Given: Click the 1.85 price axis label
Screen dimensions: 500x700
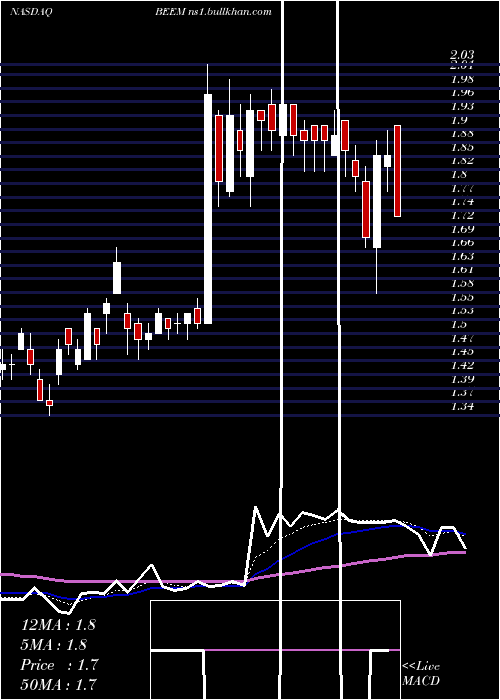Looking at the screenshot, I should (x=462, y=147).
